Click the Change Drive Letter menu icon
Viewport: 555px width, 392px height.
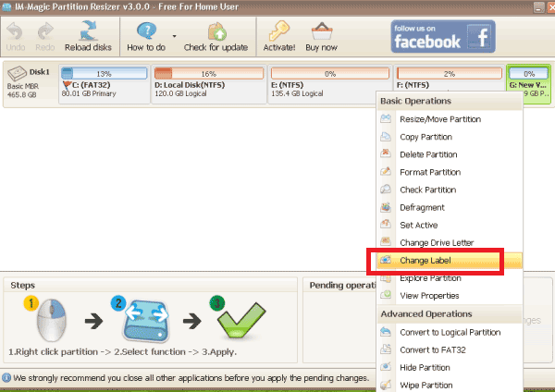[x=386, y=241]
